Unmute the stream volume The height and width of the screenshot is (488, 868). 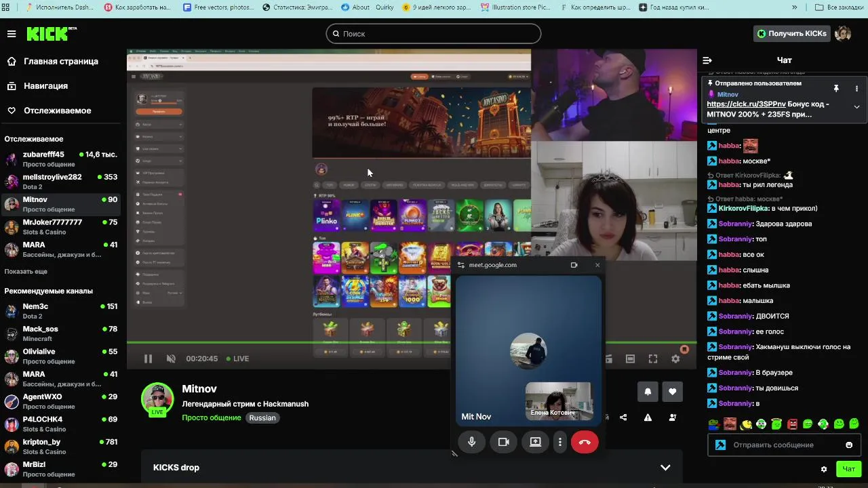(x=171, y=359)
